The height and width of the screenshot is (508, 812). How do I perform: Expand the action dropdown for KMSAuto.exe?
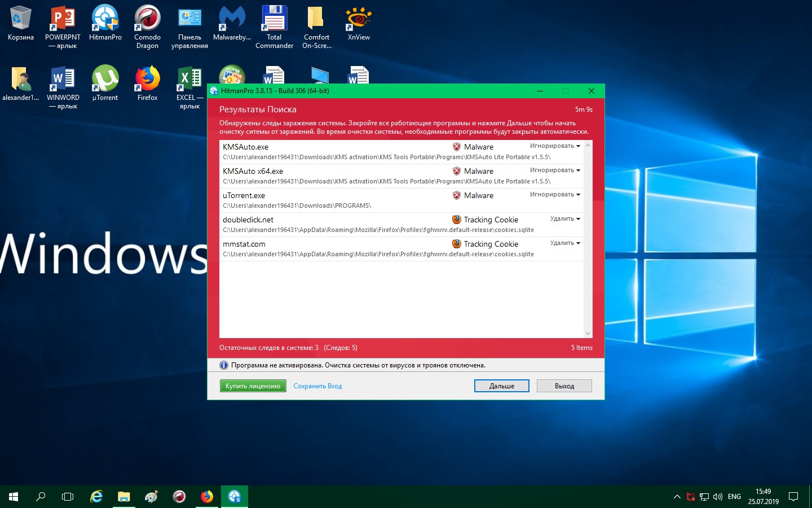[555, 146]
